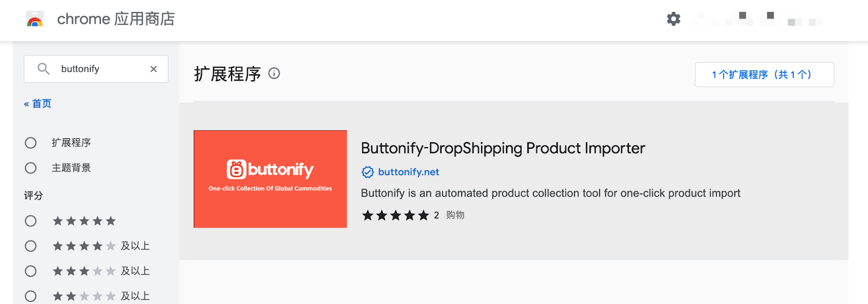Open Buttonify-DropShipping Product Importer title
868x304 pixels.
503,148
